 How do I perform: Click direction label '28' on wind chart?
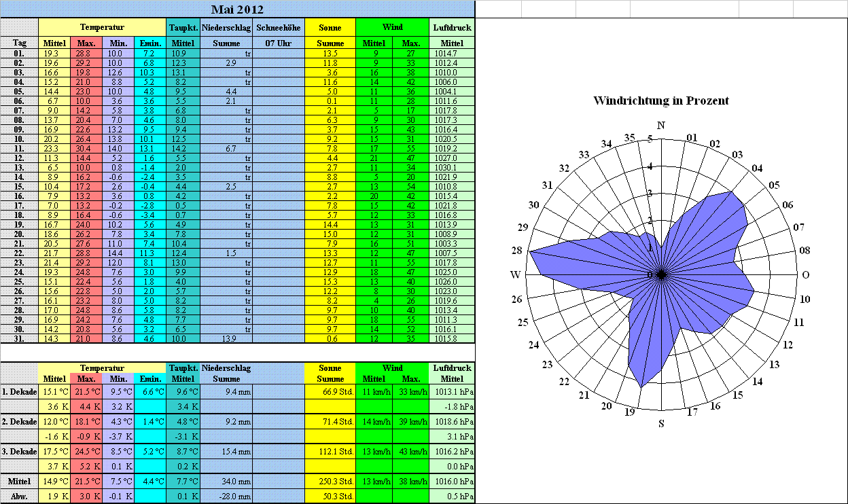click(518, 251)
